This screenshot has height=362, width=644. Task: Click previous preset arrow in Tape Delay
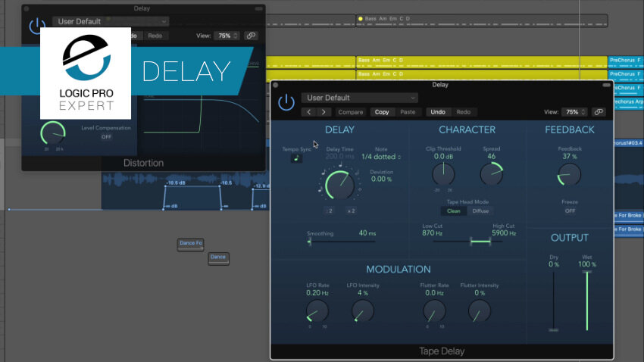(x=309, y=112)
